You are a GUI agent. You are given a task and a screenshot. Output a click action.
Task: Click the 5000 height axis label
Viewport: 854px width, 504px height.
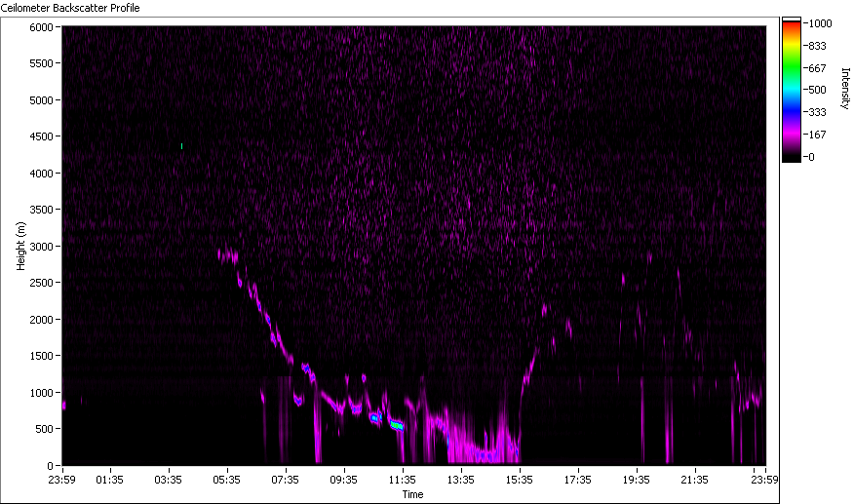coord(41,100)
